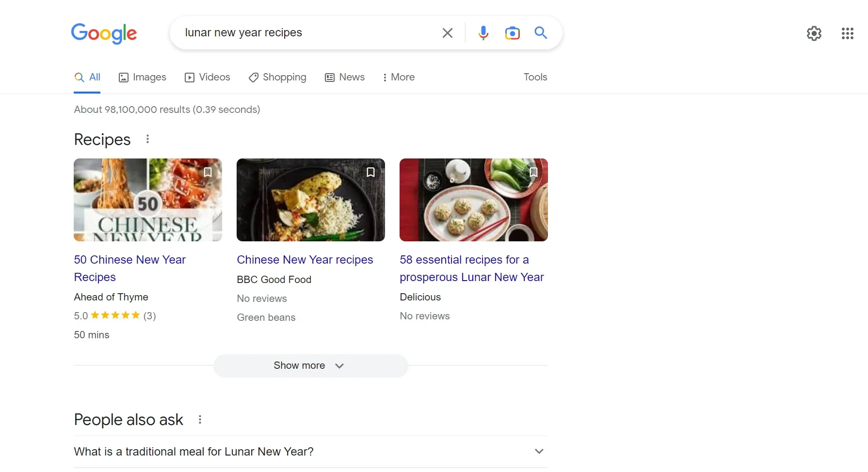Open the Recipes section three-dot options
The width and height of the screenshot is (868, 472).
(148, 139)
